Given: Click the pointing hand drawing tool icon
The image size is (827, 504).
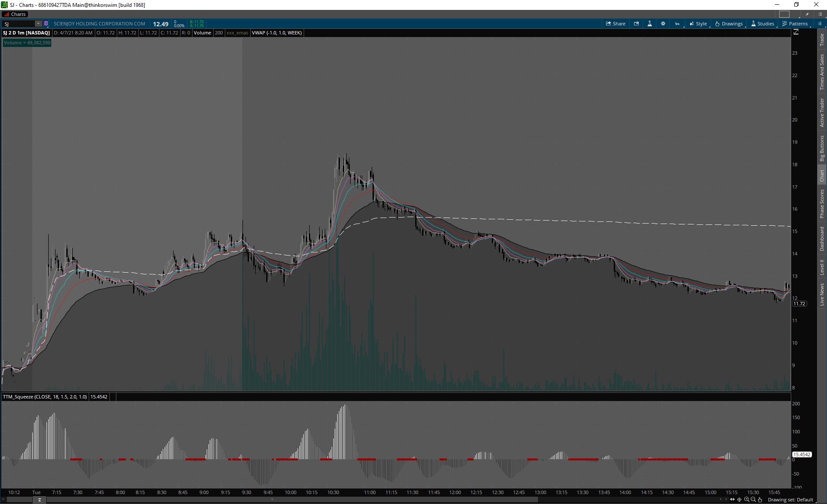Looking at the screenshot, I should click(x=760, y=500).
